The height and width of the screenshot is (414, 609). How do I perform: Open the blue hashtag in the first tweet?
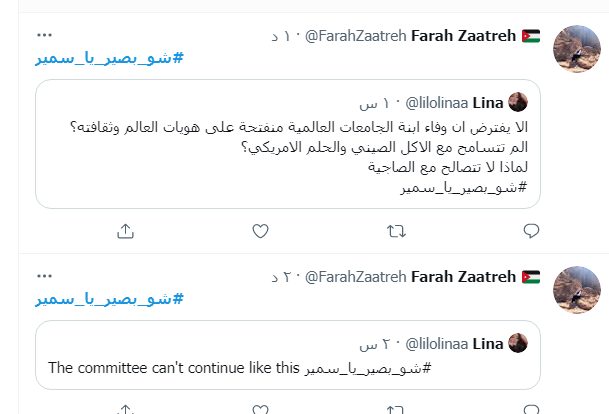pos(110,58)
